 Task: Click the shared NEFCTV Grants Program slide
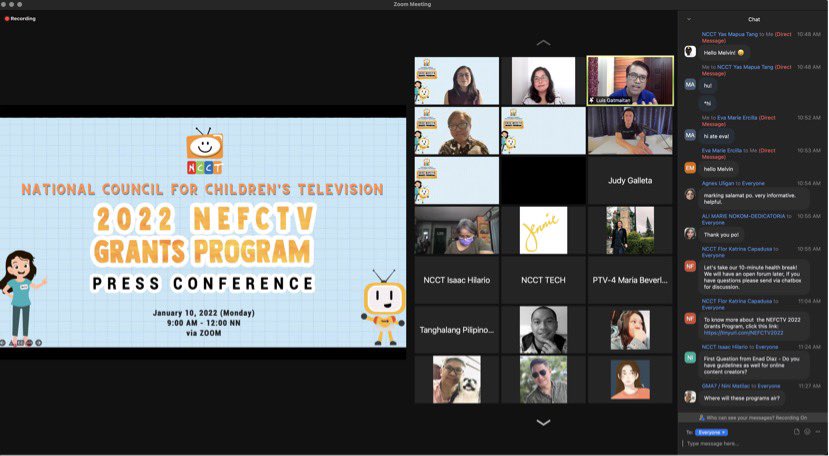pyautogui.click(x=203, y=232)
